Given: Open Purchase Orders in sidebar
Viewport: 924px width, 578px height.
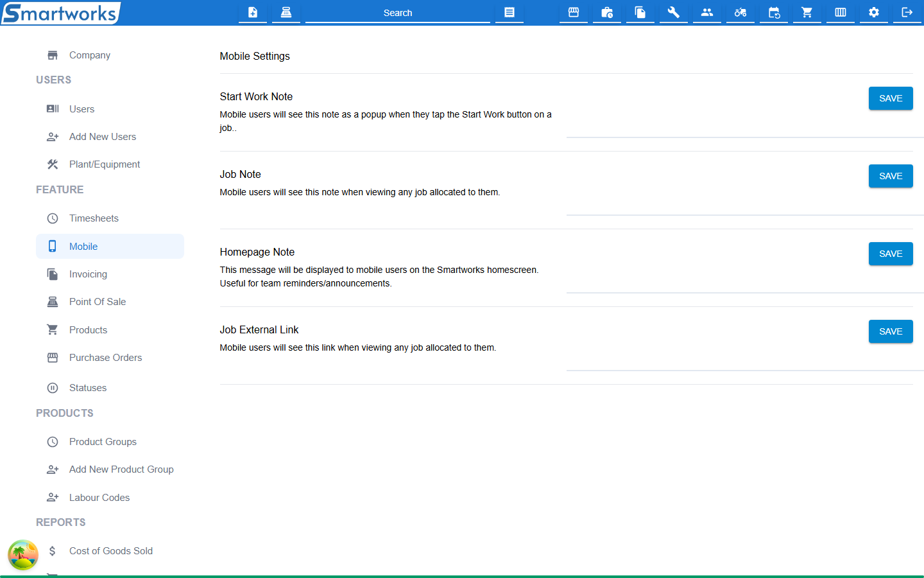Looking at the screenshot, I should click(x=110, y=358).
